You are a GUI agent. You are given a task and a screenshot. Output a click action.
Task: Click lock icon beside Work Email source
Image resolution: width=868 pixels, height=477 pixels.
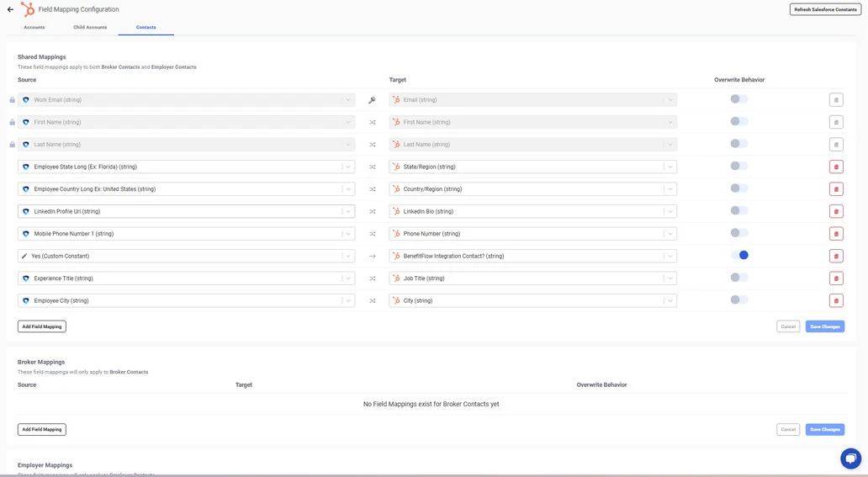point(12,100)
